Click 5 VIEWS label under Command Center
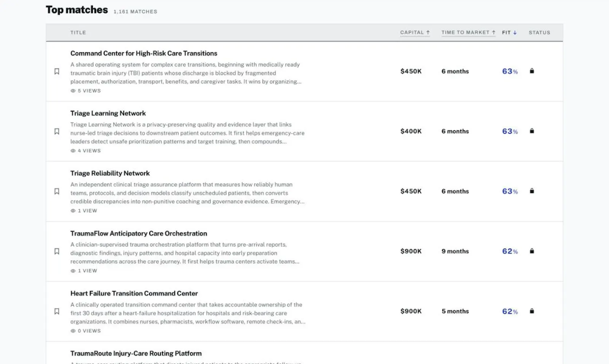This screenshot has height=364, width=609. 89,91
